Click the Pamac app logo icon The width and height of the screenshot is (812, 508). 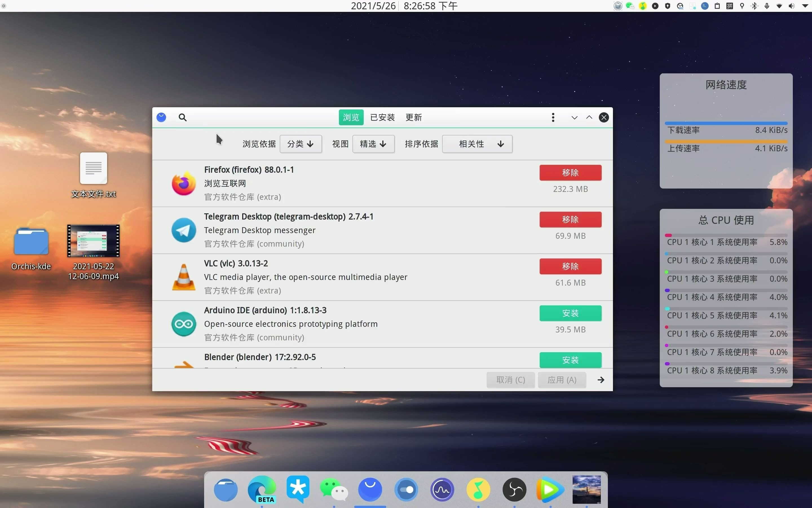(161, 117)
